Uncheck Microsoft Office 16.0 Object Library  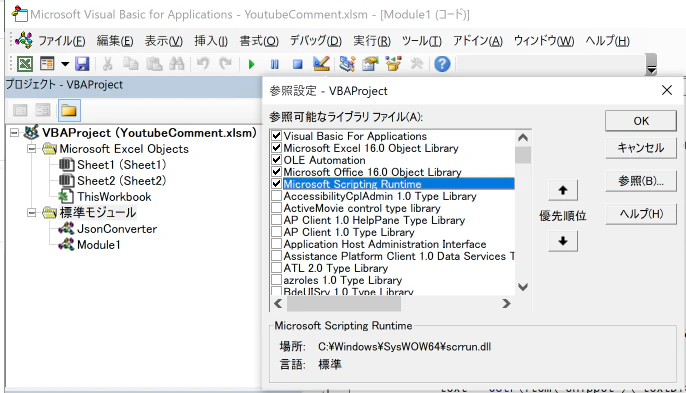pos(276,172)
